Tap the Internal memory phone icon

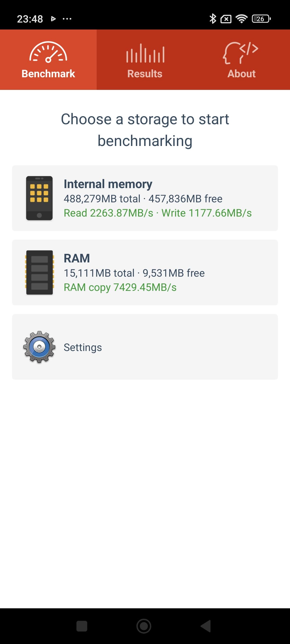39,198
